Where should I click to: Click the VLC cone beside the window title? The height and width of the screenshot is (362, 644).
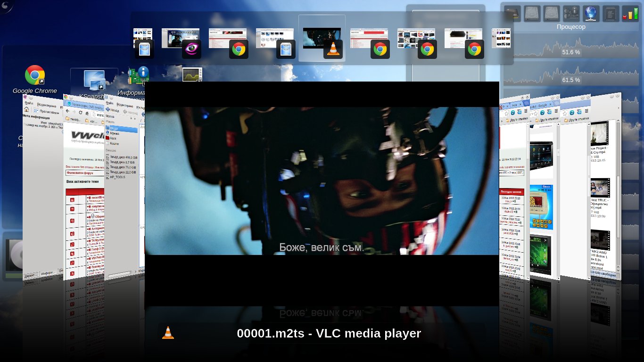tap(168, 333)
